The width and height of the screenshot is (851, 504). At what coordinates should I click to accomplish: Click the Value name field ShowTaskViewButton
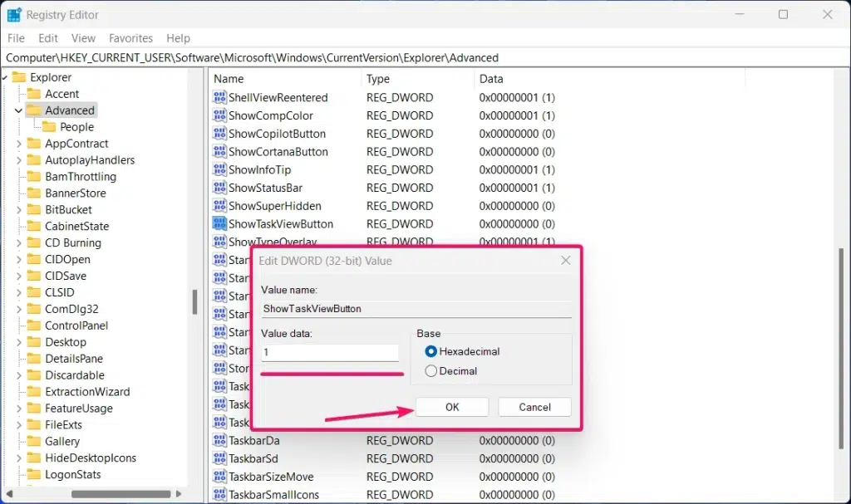click(x=416, y=309)
